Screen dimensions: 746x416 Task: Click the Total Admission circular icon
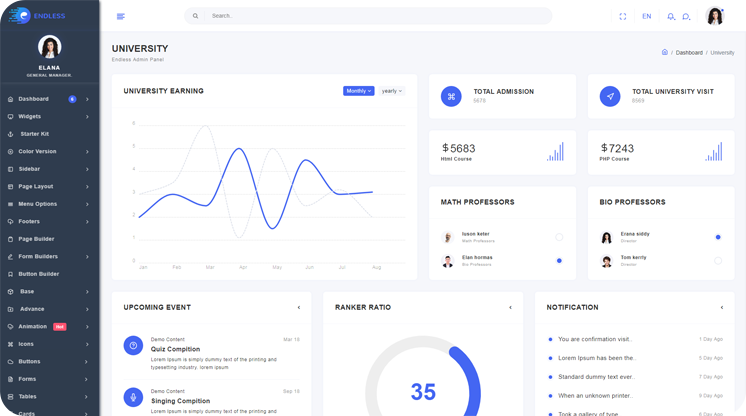click(x=451, y=96)
